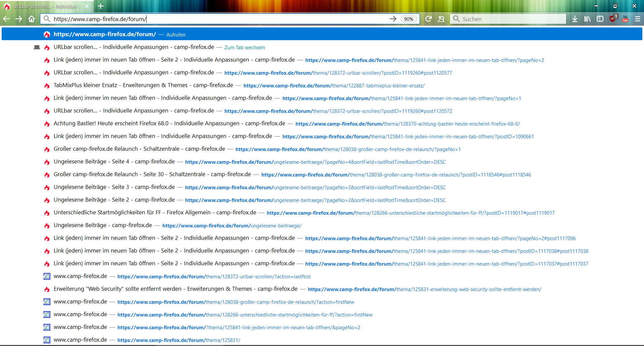
Task: Close the URLbar scrollen tab
Action: pyautogui.click(x=87, y=6)
